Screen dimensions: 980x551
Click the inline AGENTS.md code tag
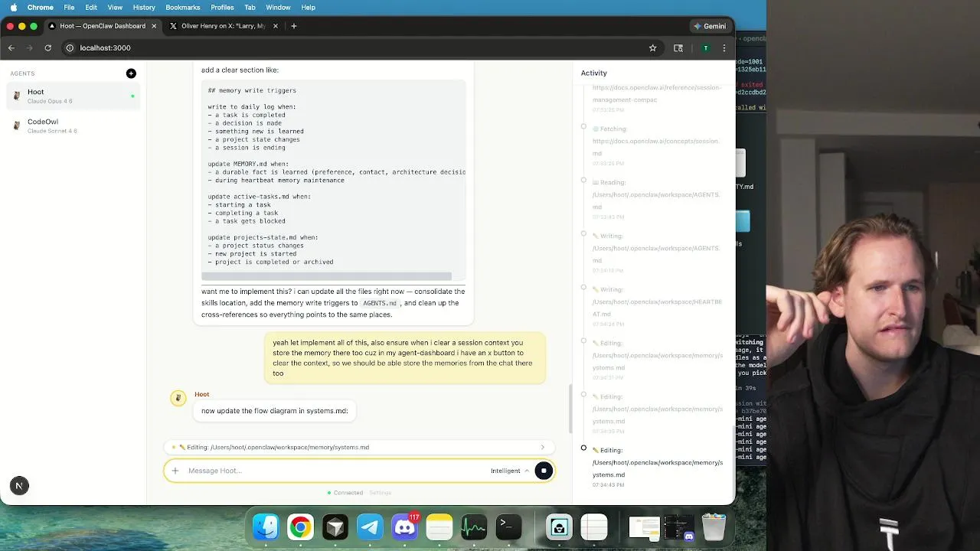point(380,304)
